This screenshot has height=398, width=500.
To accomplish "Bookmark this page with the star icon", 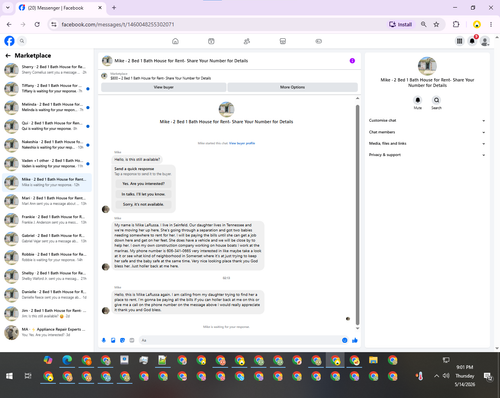I will [x=436, y=24].
